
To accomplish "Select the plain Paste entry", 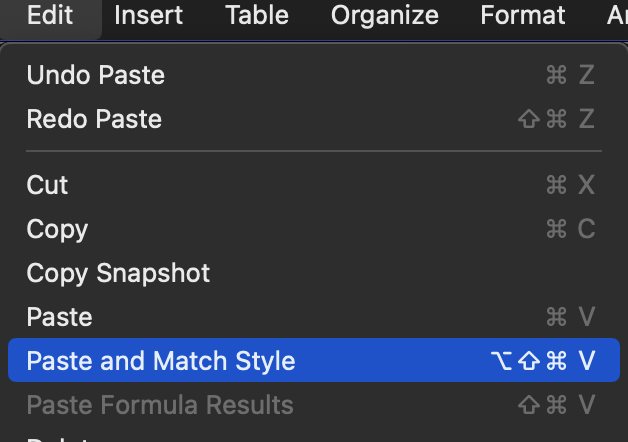I will pyautogui.click(x=60, y=317).
